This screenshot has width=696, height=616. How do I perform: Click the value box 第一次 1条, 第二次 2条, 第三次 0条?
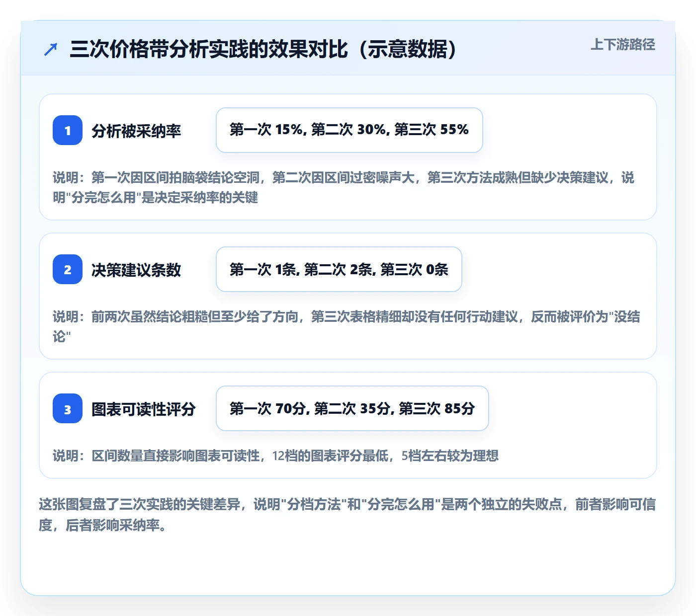339,269
